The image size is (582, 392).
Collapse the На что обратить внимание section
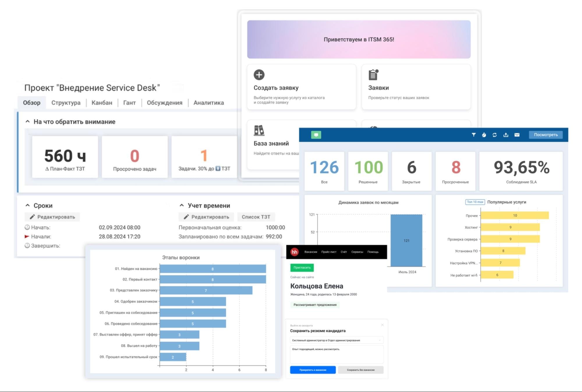click(28, 122)
